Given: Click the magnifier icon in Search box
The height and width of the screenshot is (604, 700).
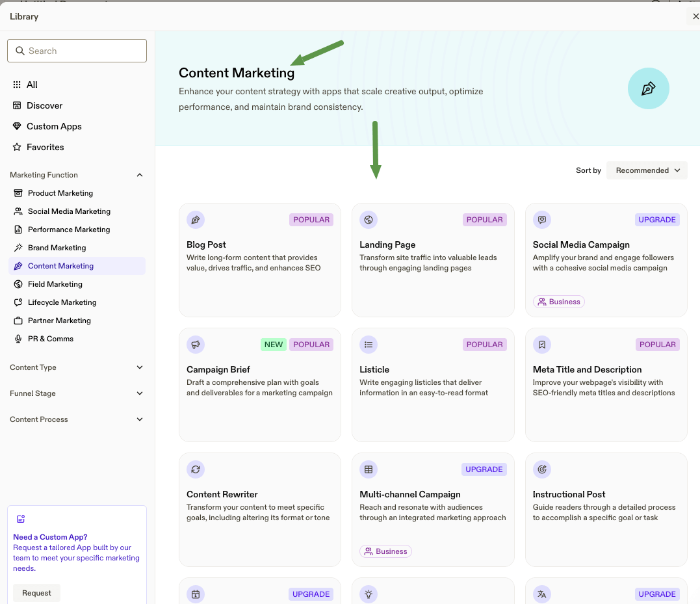Looking at the screenshot, I should tap(19, 51).
